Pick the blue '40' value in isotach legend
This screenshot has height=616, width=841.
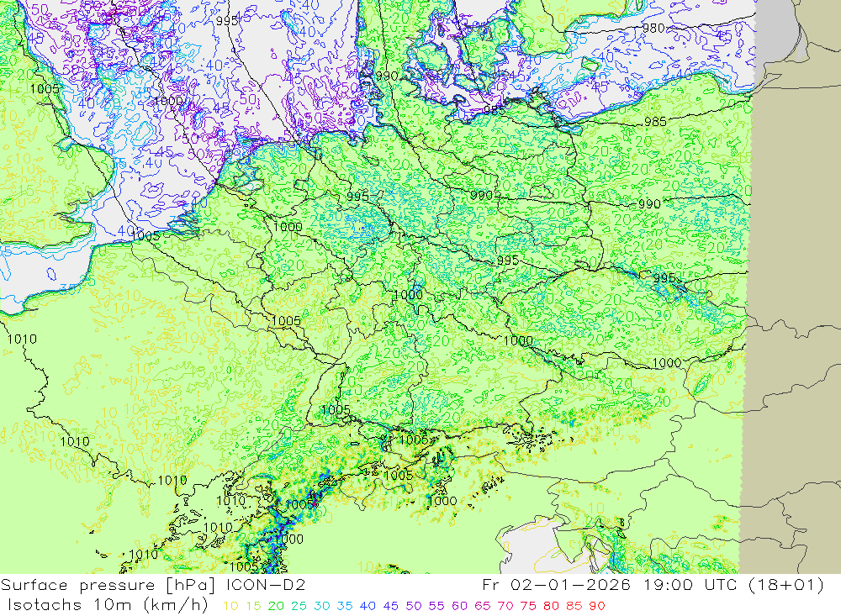pyautogui.click(x=368, y=607)
